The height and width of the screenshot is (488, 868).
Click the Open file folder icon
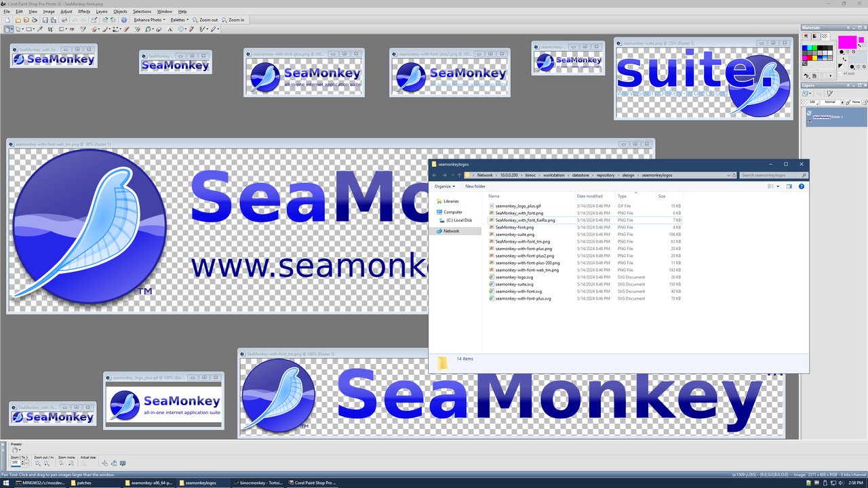18,20
